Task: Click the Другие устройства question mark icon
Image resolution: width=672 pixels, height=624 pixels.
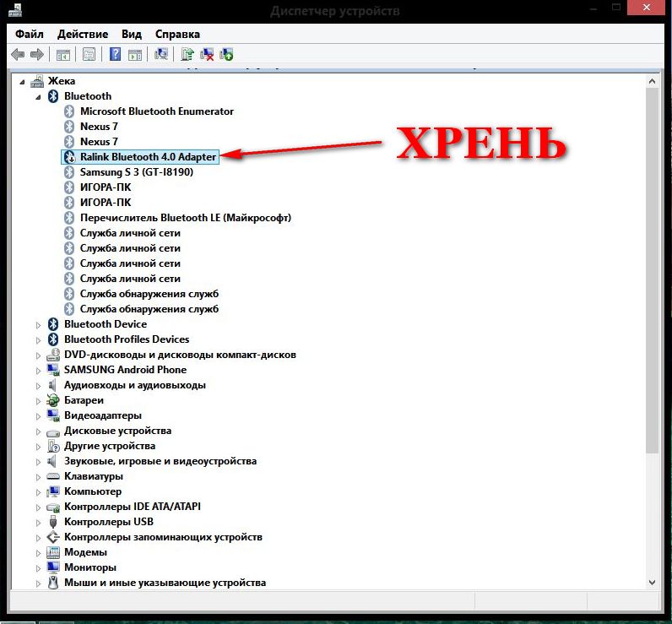Action: (53, 446)
